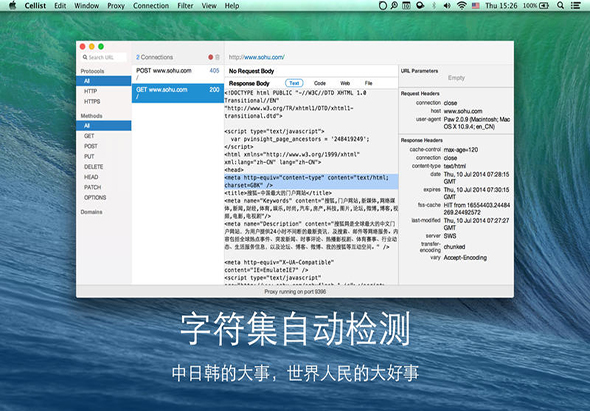Click the calendar icon in the menu bar
The width and height of the screenshot is (590, 411).
(x=406, y=5)
